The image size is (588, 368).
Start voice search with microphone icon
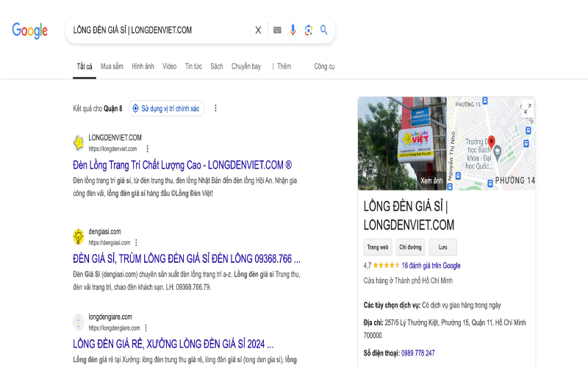[293, 30]
